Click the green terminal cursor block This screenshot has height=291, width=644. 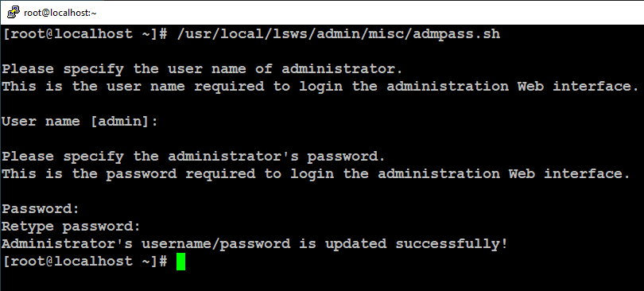[180, 262]
